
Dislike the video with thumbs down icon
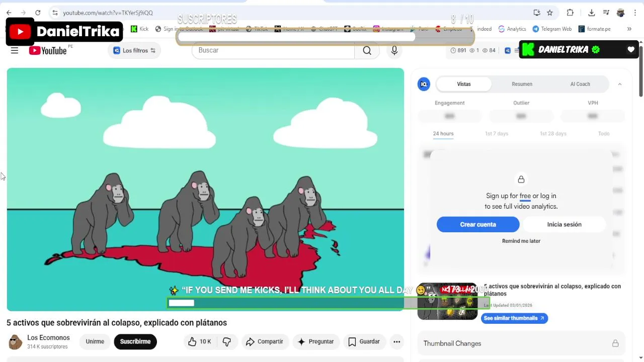[227, 341]
